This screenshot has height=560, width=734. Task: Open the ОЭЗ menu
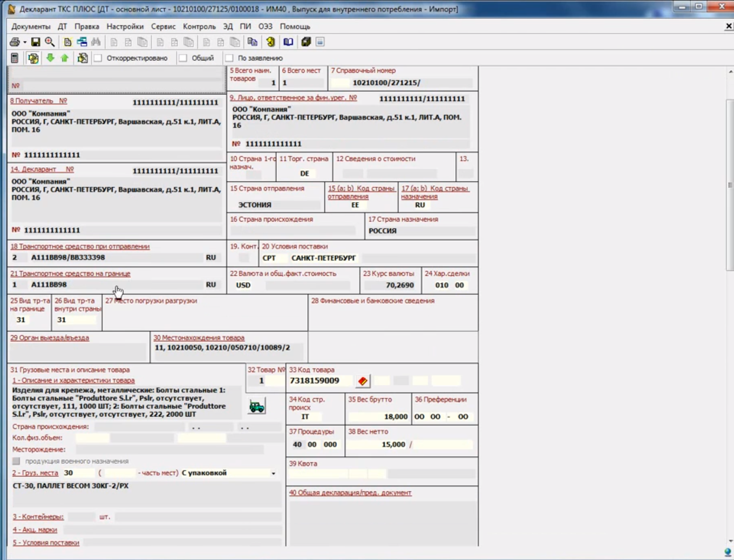266,26
